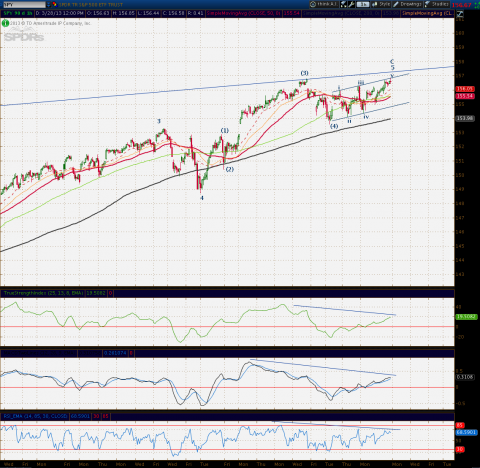Viewport: 480px width, 468px height.
Task: Click the 155.54 price bubble on axis
Action: tap(465, 96)
